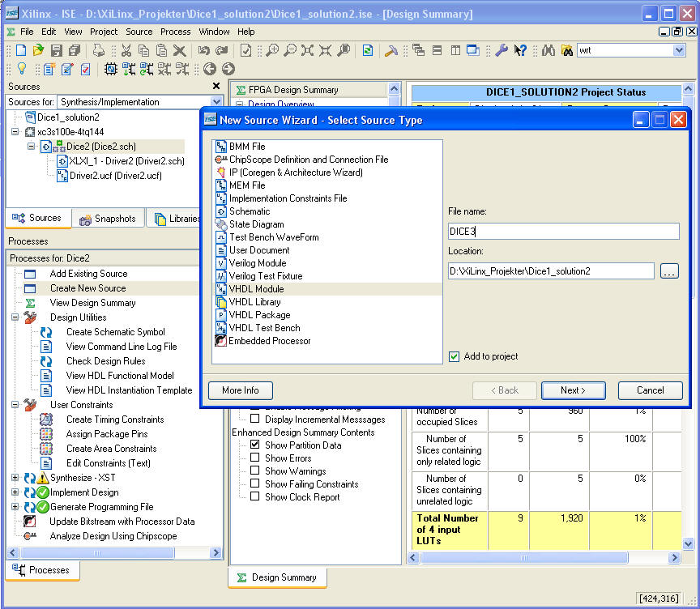
Task: Open the Sources for dropdown
Action: coord(216,102)
